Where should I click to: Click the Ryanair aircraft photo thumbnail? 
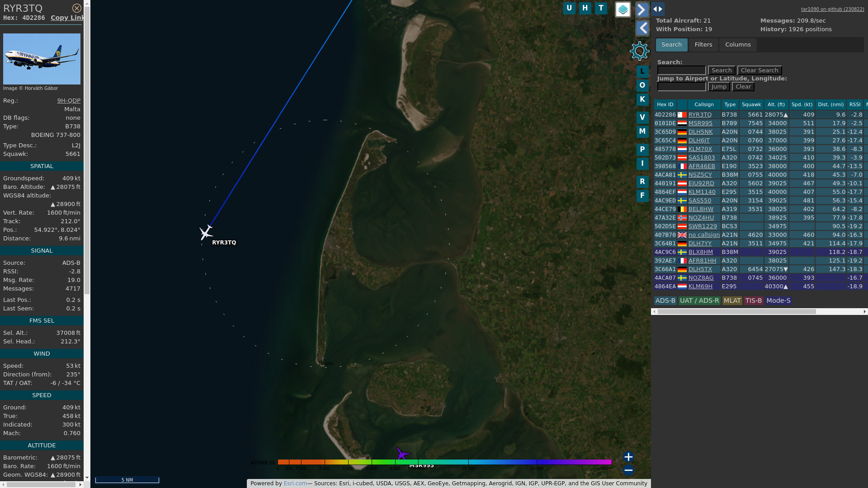pyautogui.click(x=42, y=59)
